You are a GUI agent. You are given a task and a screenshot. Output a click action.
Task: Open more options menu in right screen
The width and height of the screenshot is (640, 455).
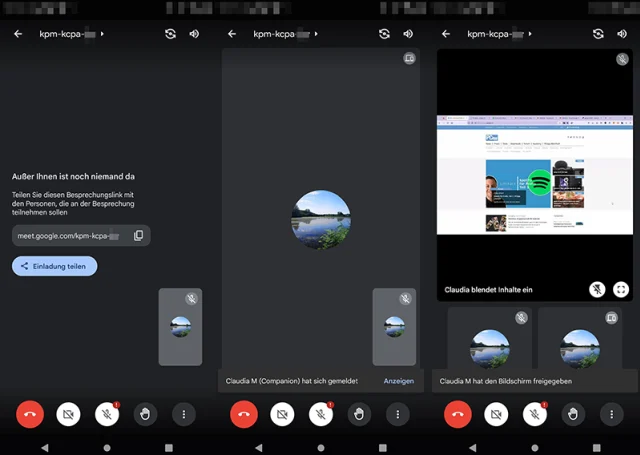611,414
